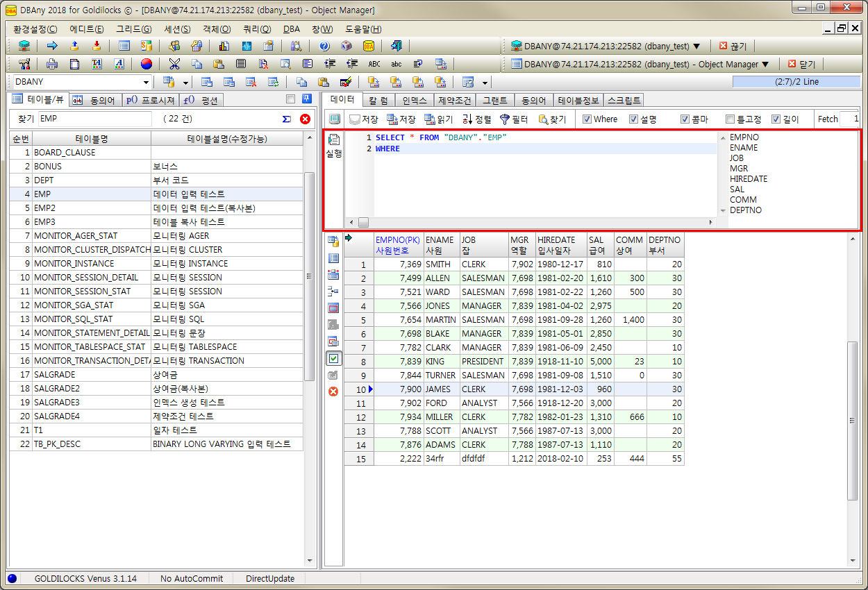Click the yellow DBA cylinder toolbar icon

pos(369,46)
